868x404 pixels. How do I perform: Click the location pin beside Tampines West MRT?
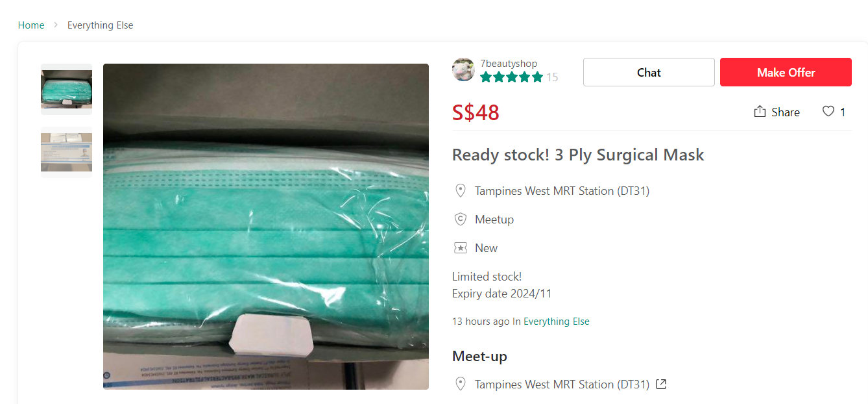(461, 191)
